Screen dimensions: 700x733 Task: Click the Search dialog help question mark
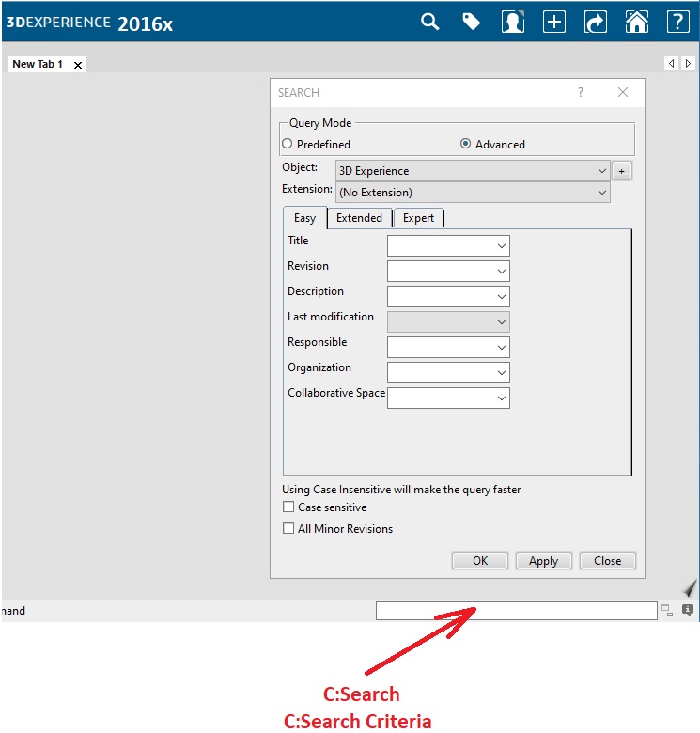581,92
